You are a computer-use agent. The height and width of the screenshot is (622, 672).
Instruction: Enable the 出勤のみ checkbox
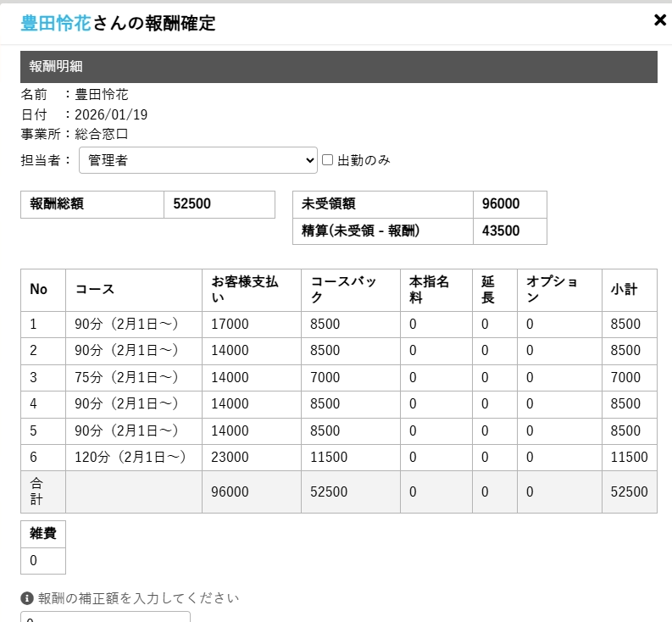(x=328, y=159)
